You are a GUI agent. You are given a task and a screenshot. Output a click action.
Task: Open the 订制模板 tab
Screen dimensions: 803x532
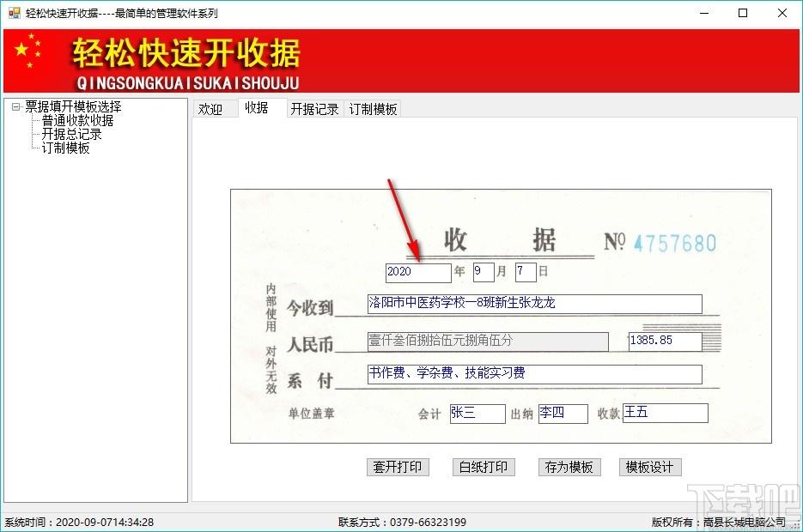tap(373, 109)
